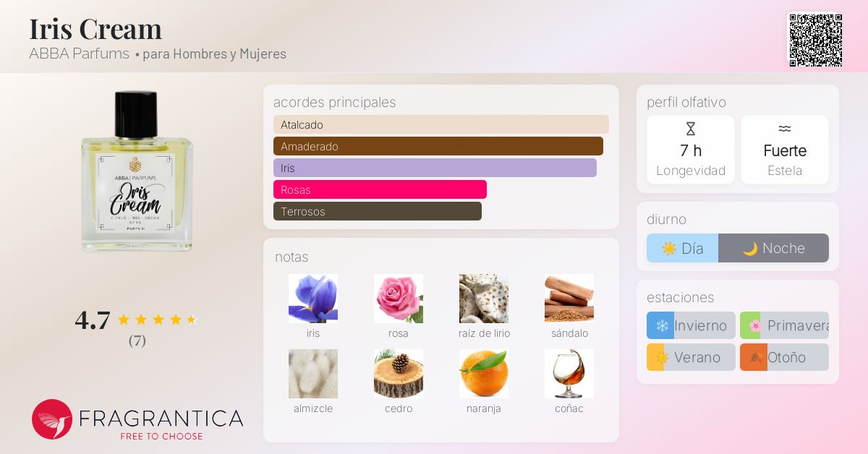Click the raíz de lirio note icon
Screen dimensions: 868x454
tap(484, 299)
